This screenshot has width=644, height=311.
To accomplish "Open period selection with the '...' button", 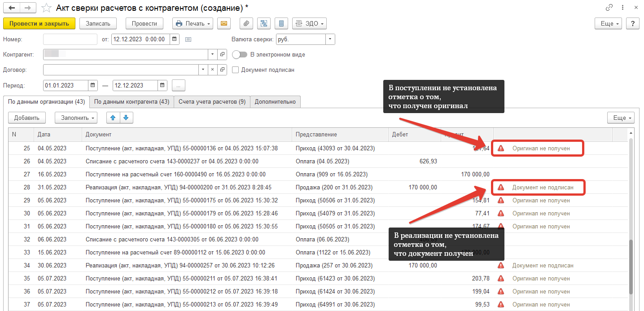I will (x=178, y=85).
